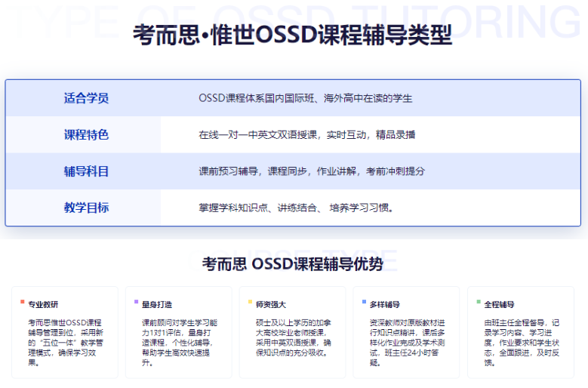This screenshot has width=588, height=388.
Task: Open the 全程辅导 card title
Action: (499, 304)
